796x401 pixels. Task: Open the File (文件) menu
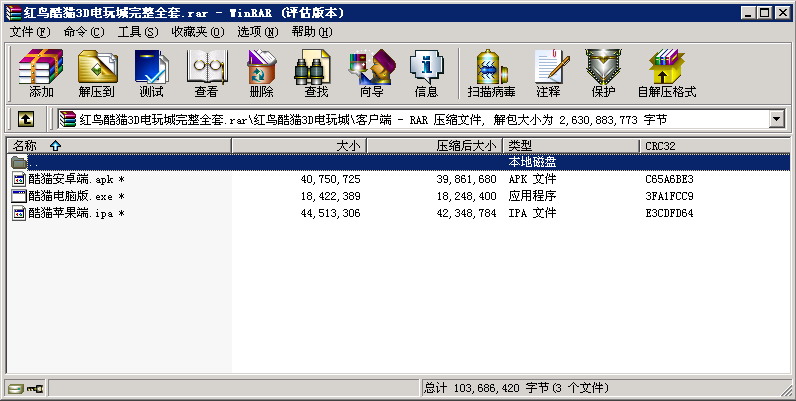tap(30, 32)
